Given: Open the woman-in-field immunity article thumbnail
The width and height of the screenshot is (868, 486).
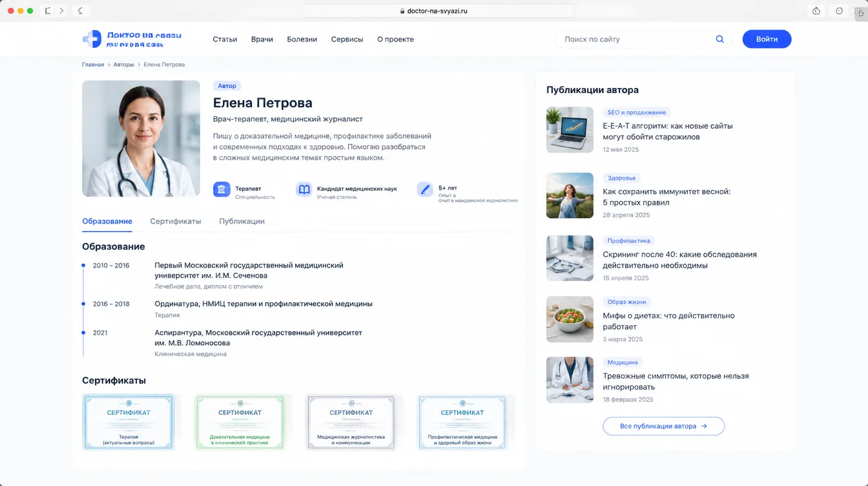Looking at the screenshot, I should click(570, 195).
